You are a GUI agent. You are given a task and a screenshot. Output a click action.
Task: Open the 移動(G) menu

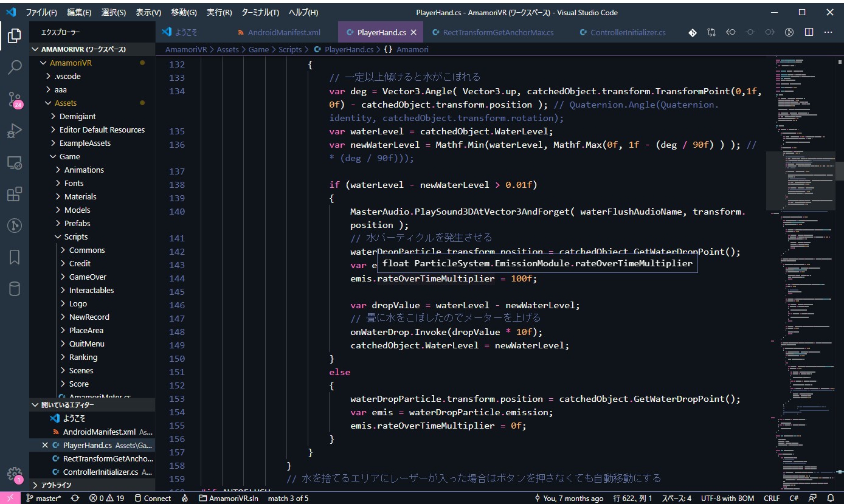coord(184,12)
